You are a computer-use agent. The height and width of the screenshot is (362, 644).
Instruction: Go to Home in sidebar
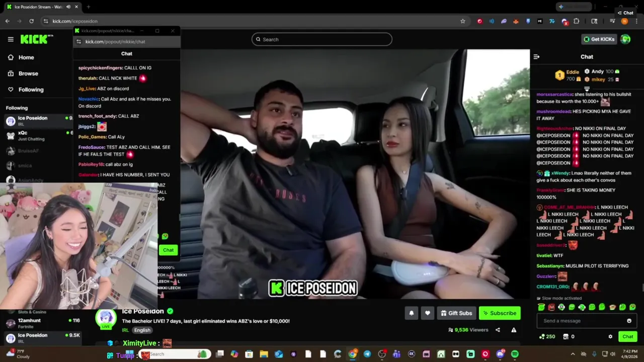(21, 57)
